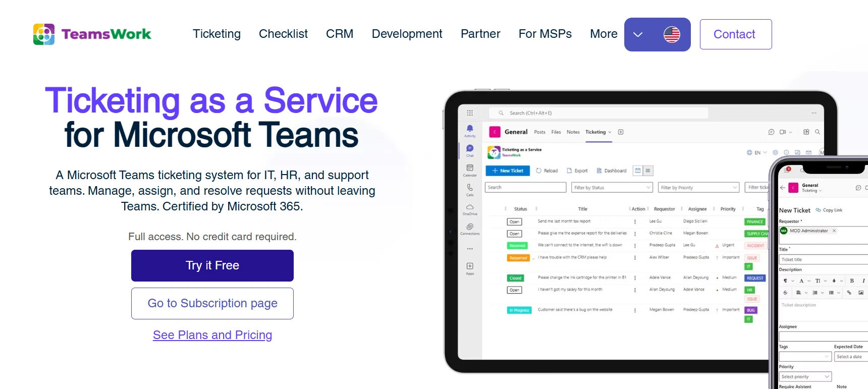This screenshot has height=389, width=868.
Task: Click the Teams app launcher grid icon
Action: (470, 113)
